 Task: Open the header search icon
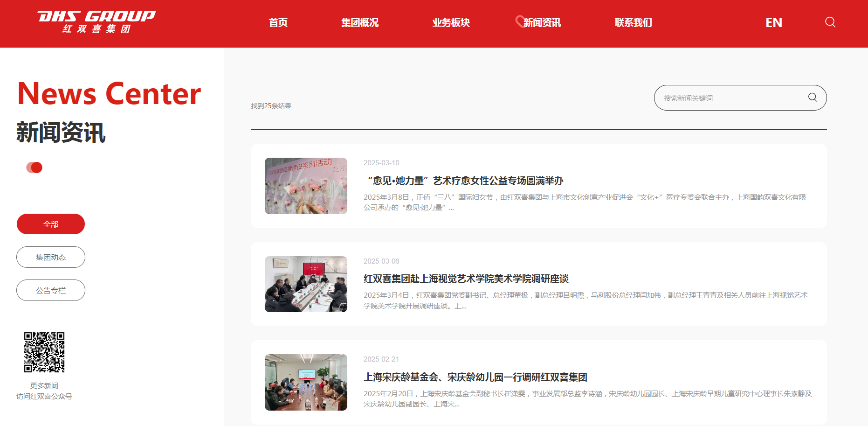[830, 22]
